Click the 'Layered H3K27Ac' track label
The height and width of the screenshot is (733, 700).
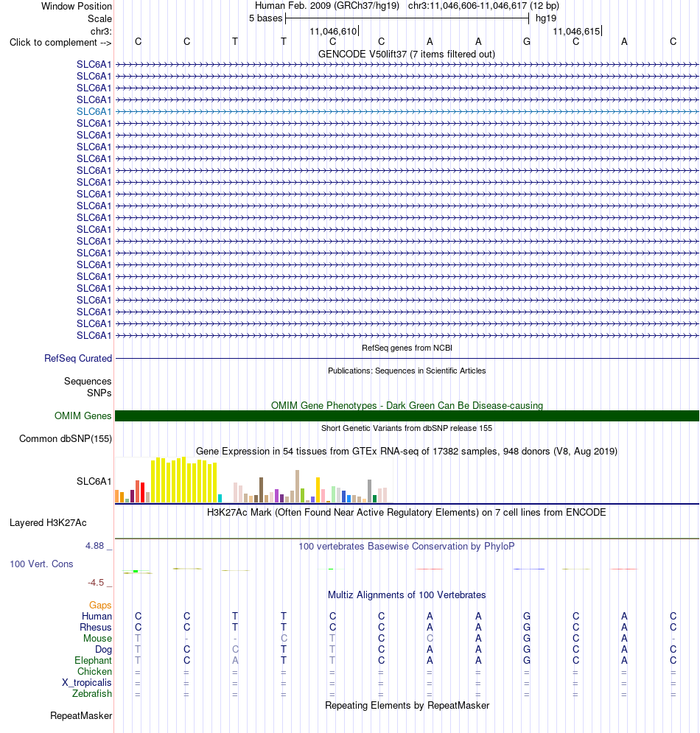(x=48, y=522)
